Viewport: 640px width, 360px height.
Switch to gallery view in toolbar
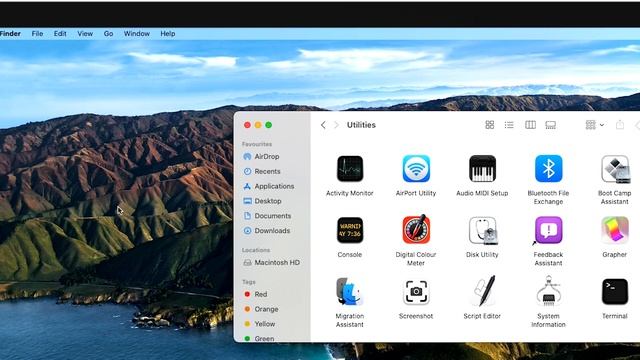click(x=551, y=125)
